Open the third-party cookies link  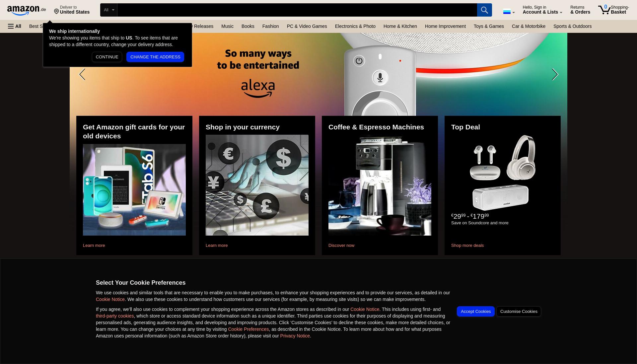point(115,316)
